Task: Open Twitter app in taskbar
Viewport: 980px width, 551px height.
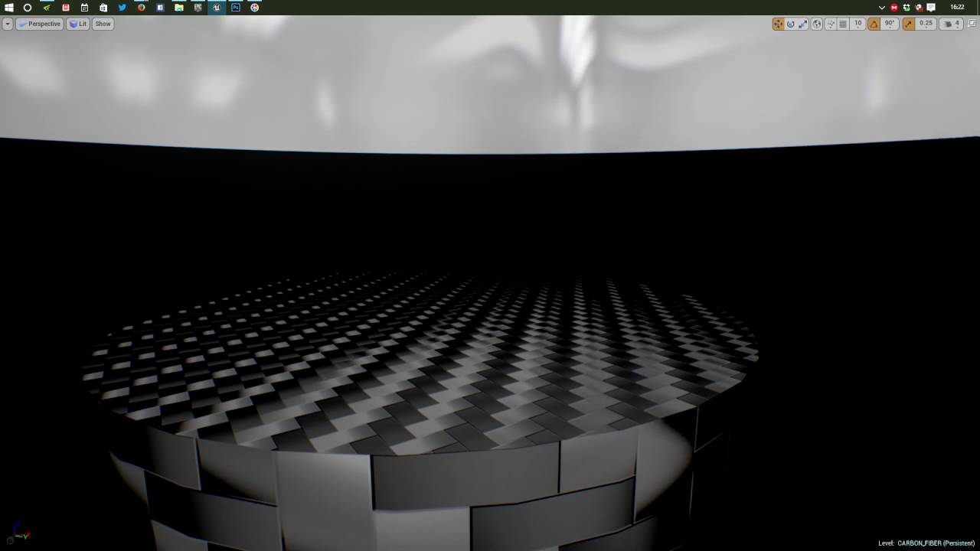Action: click(122, 8)
